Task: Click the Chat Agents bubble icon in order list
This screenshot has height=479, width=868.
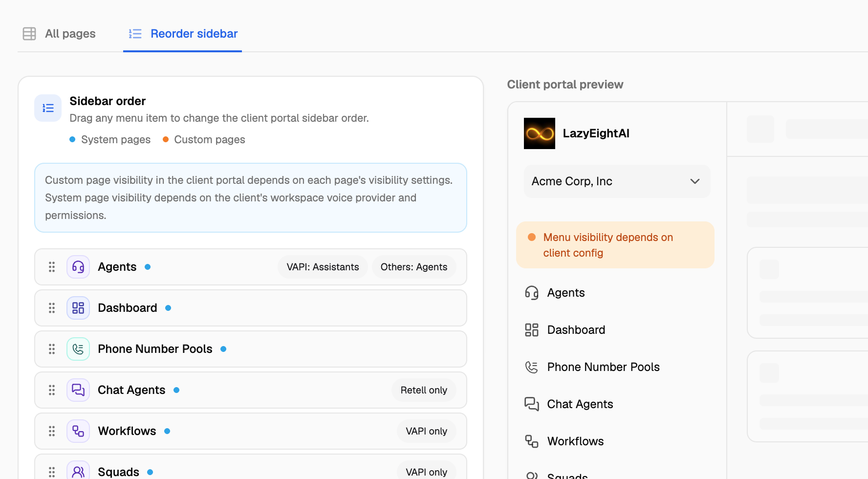Action: 78,390
